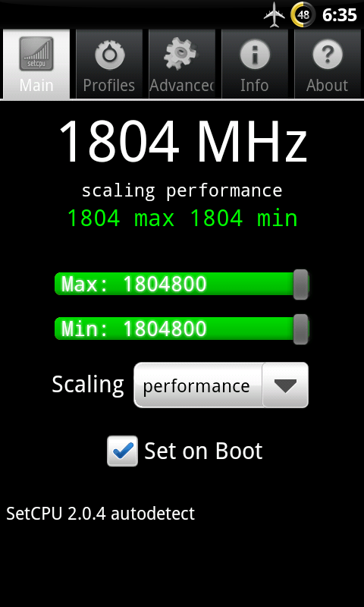Click the Min 1804800 slider handle
364x607 pixels.
[300, 329]
